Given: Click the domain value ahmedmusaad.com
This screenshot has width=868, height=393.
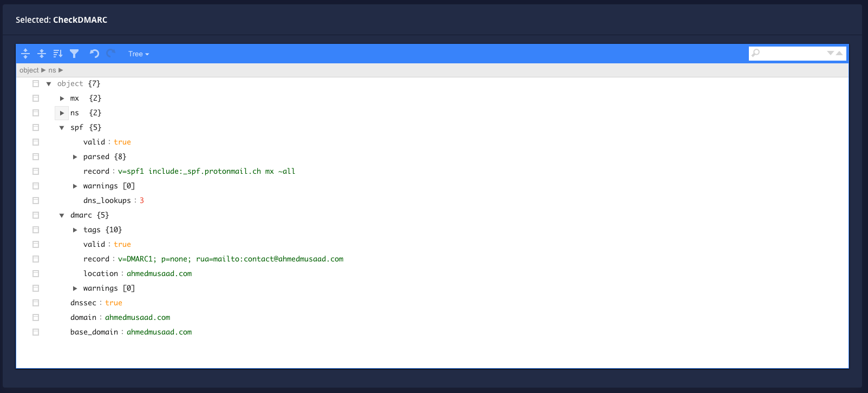Looking at the screenshot, I should 138,318.
